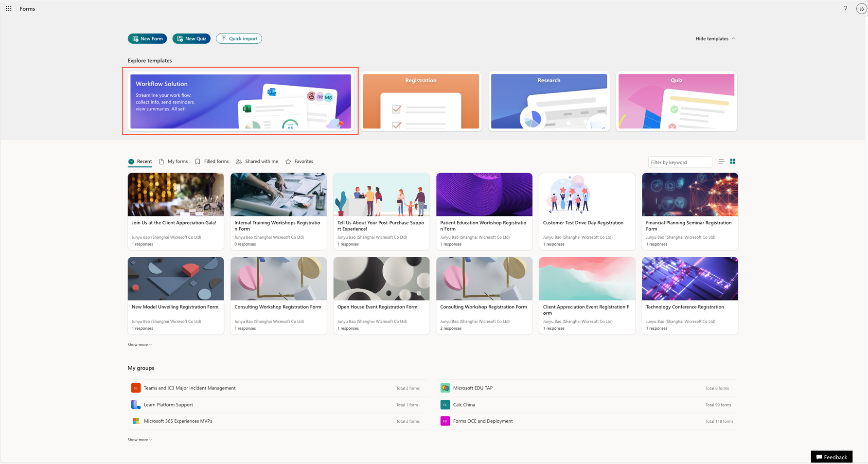The height and width of the screenshot is (464, 868).
Task: Start a New Quiz
Action: pos(192,39)
